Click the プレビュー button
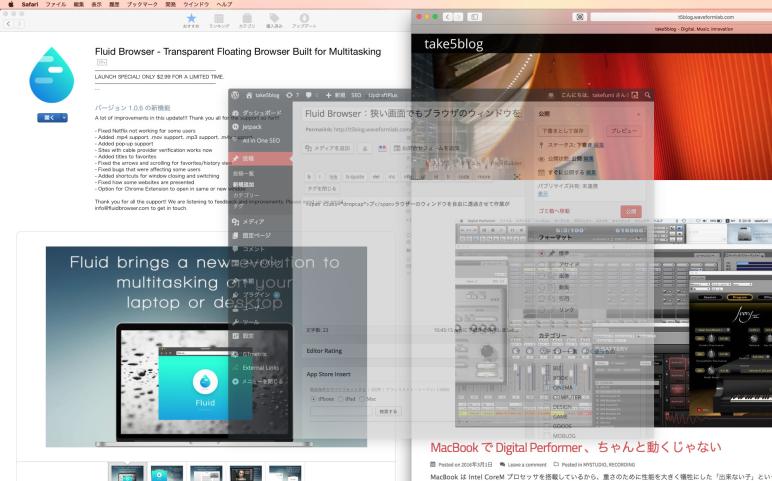The image size is (772, 481). (623, 131)
